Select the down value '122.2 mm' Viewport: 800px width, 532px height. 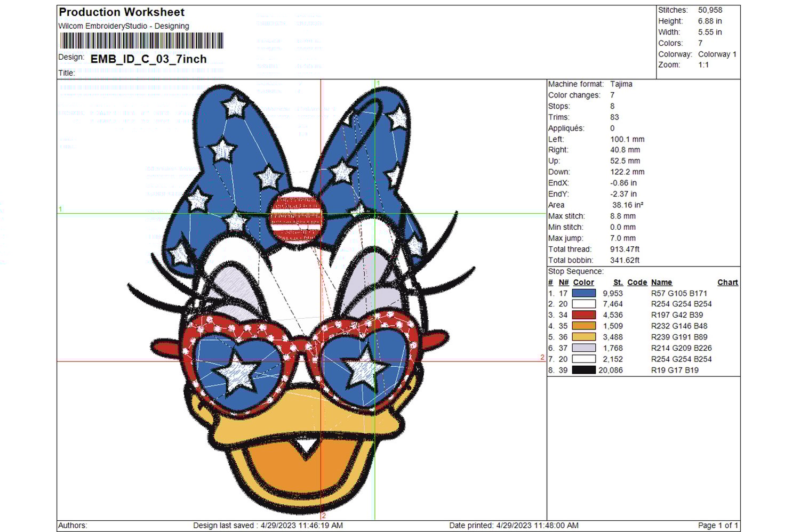pyautogui.click(x=627, y=172)
